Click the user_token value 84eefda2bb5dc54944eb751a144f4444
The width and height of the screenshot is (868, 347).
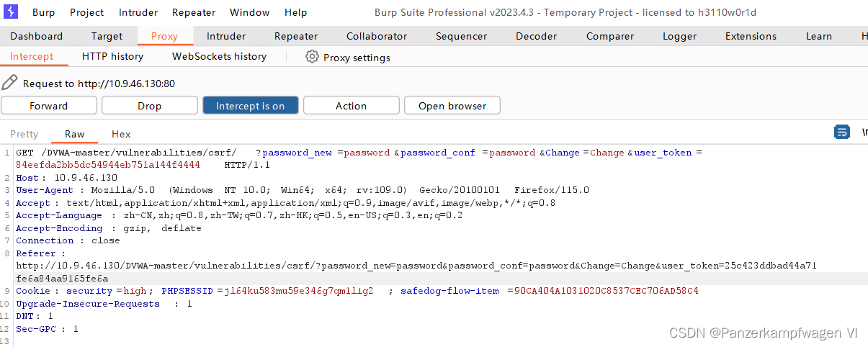click(x=108, y=165)
